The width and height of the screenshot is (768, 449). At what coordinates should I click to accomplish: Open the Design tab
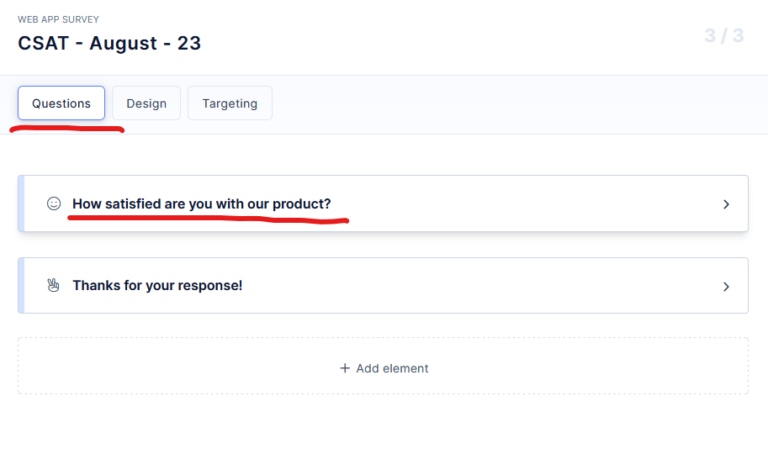146,103
